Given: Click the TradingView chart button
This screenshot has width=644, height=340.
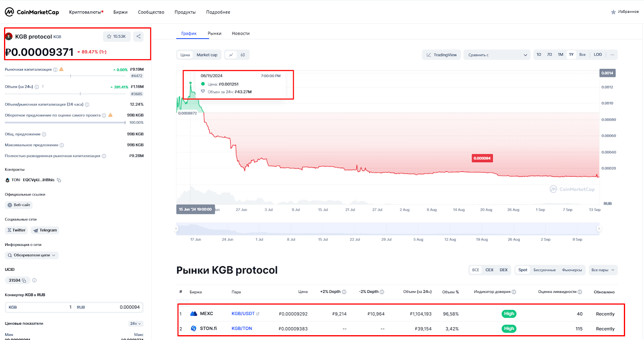Looking at the screenshot, I should pyautogui.click(x=442, y=55).
